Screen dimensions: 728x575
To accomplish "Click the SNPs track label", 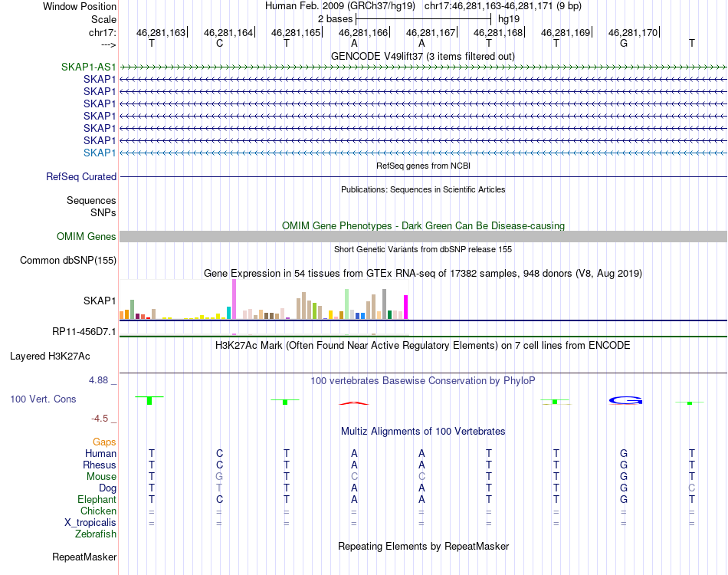I will pos(103,212).
